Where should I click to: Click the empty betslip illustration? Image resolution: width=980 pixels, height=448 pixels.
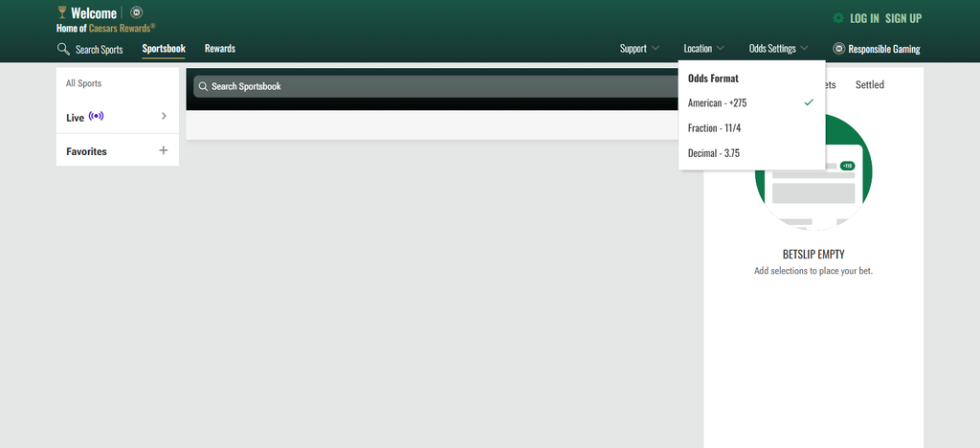(x=813, y=171)
